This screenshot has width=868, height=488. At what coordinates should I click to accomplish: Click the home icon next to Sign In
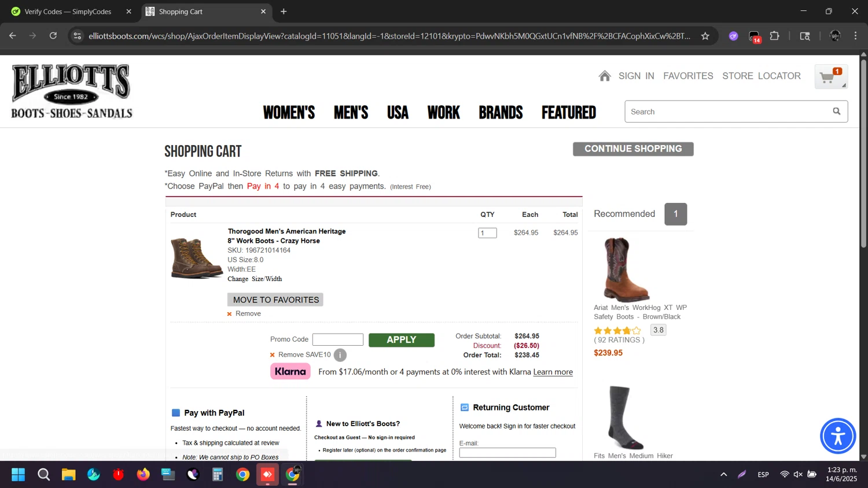[x=605, y=76]
